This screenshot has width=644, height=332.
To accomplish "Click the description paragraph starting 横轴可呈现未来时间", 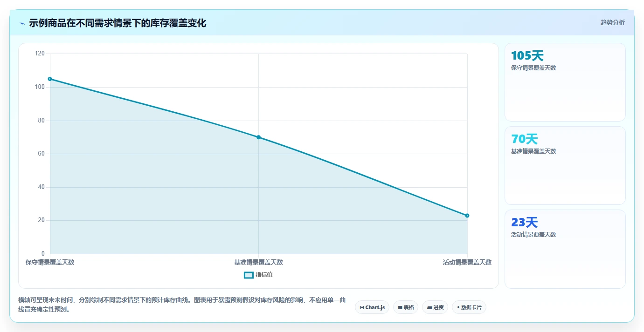I will [x=182, y=305].
